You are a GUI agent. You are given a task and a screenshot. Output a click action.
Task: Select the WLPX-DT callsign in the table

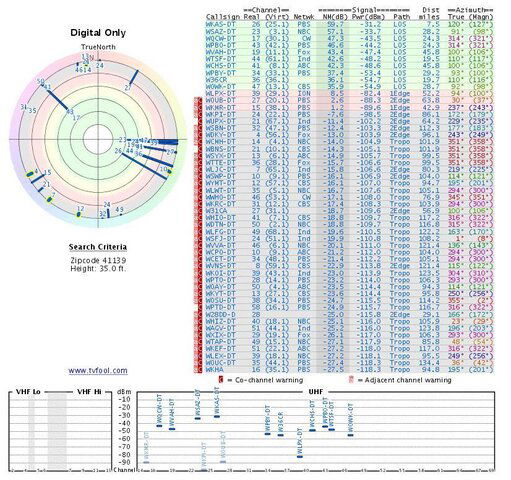[220, 93]
